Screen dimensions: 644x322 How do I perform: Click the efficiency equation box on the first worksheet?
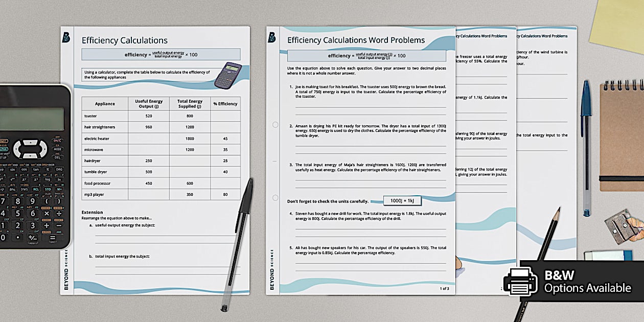[160, 54]
